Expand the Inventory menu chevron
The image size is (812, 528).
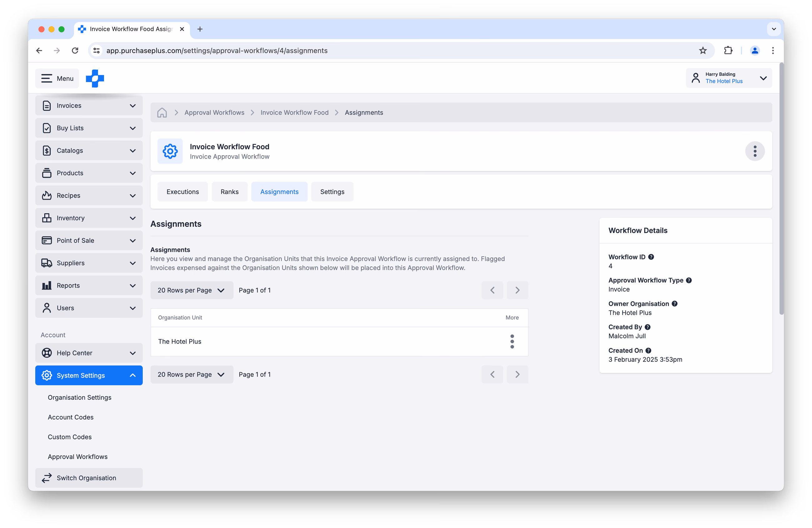tap(133, 219)
